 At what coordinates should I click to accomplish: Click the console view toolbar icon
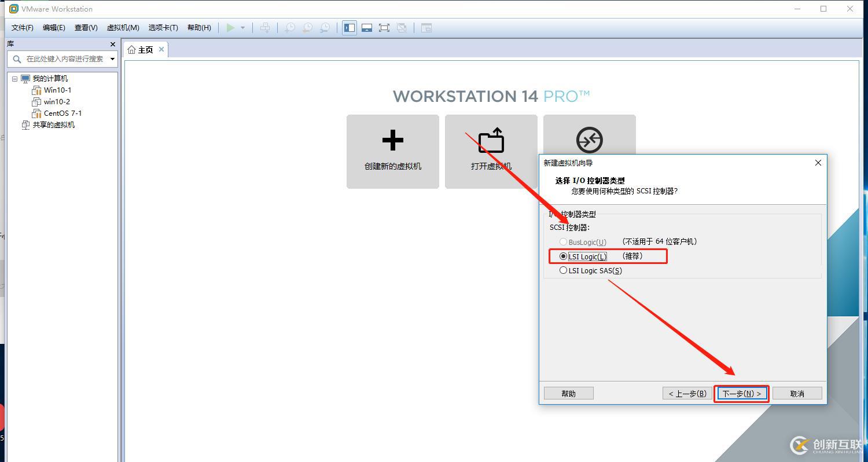[426, 28]
